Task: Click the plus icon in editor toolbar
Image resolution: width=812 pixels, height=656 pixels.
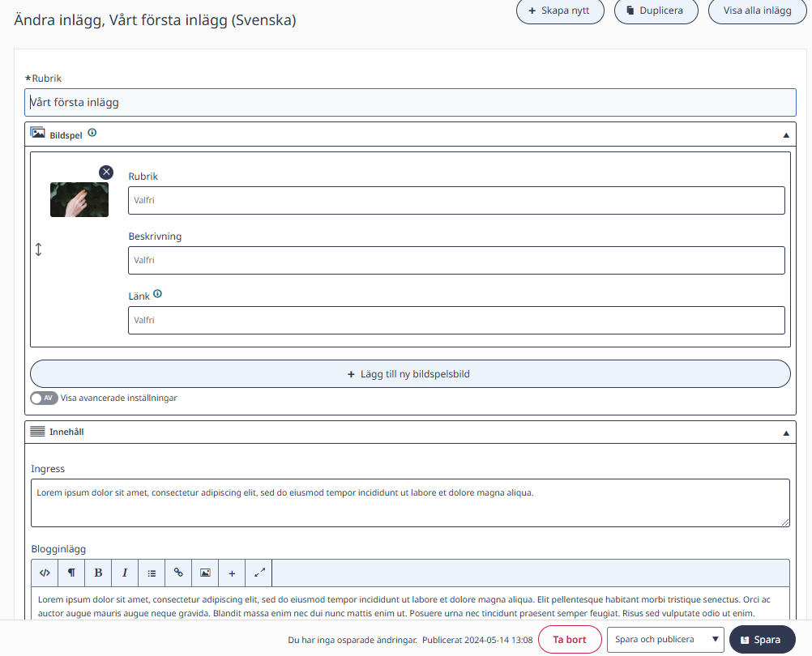Action: click(x=232, y=573)
